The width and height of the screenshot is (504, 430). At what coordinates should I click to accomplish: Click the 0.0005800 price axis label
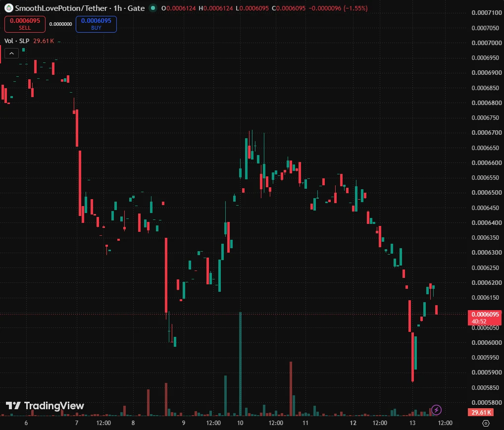487,402
